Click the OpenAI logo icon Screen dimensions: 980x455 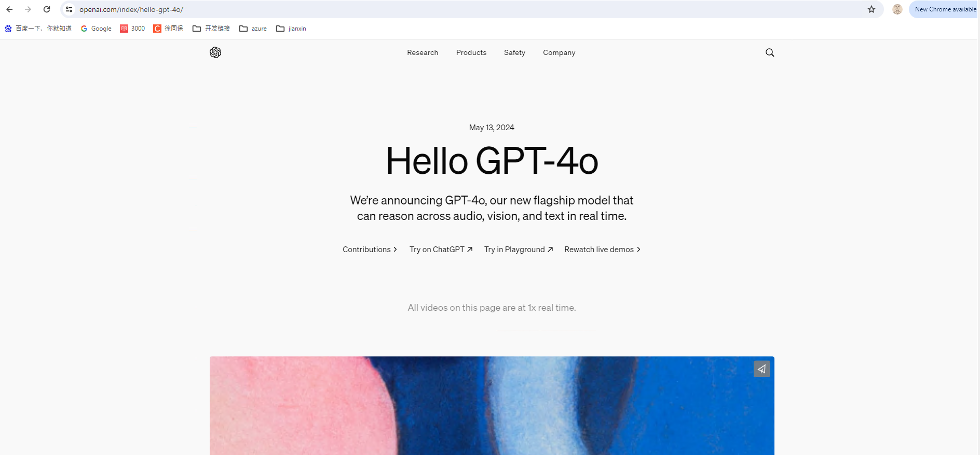pyautogui.click(x=215, y=52)
